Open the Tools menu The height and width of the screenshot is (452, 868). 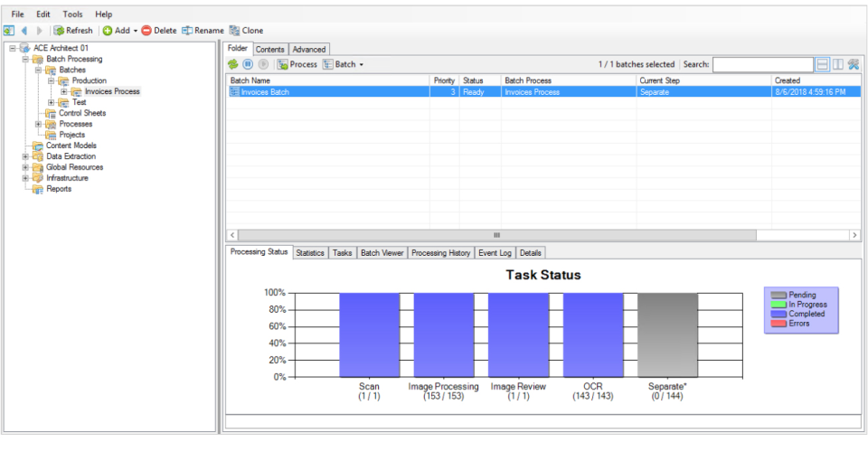point(72,14)
